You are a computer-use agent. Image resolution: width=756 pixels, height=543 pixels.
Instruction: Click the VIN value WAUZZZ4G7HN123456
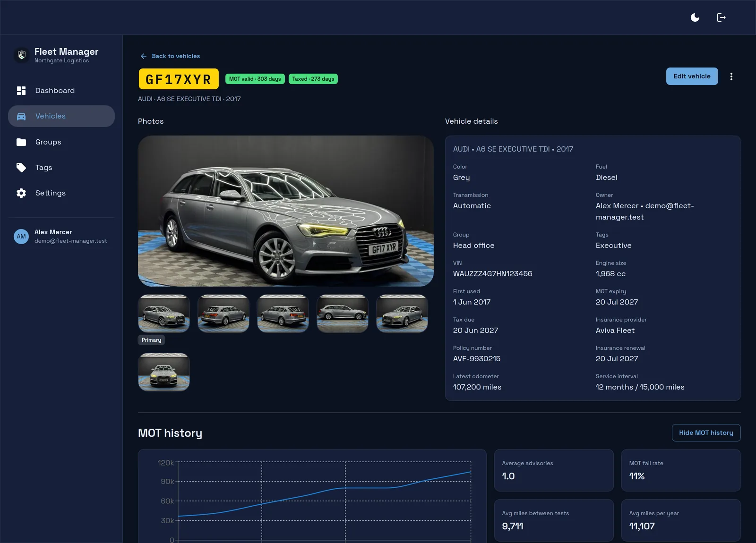(x=492, y=274)
